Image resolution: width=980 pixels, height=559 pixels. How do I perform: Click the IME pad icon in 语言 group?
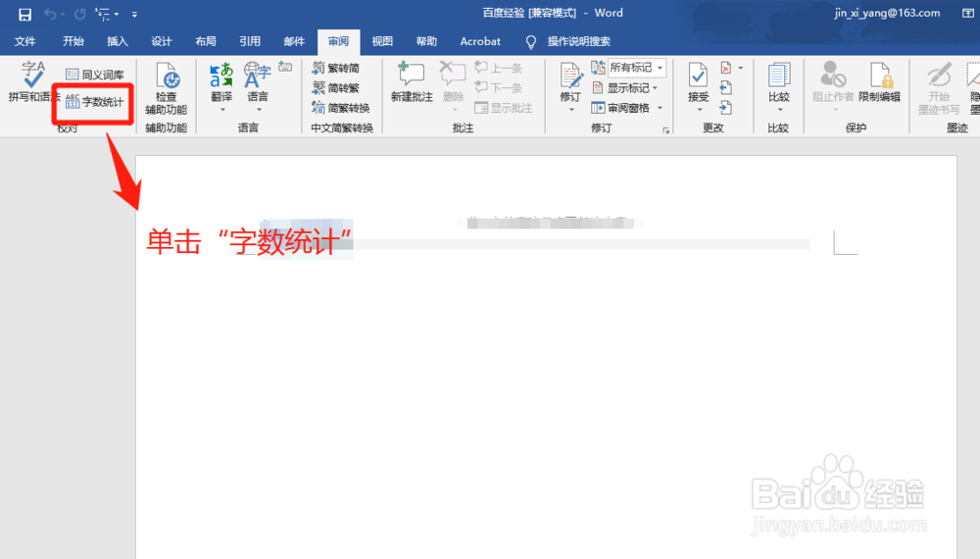coord(285,67)
